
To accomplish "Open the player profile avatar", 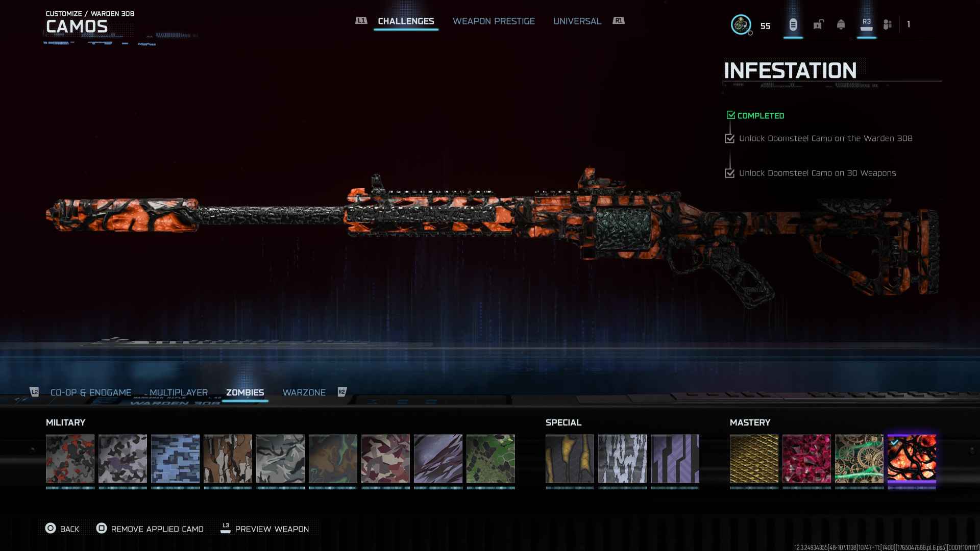I will 741,24.
